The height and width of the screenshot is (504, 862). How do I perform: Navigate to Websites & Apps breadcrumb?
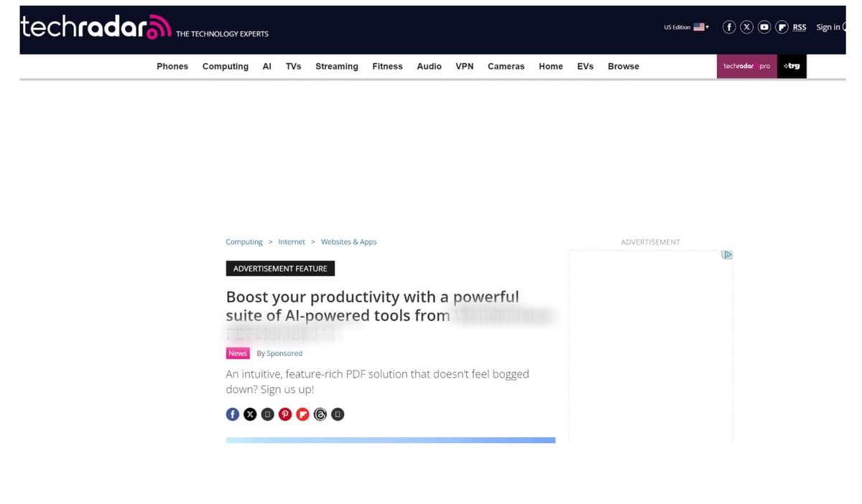point(348,242)
